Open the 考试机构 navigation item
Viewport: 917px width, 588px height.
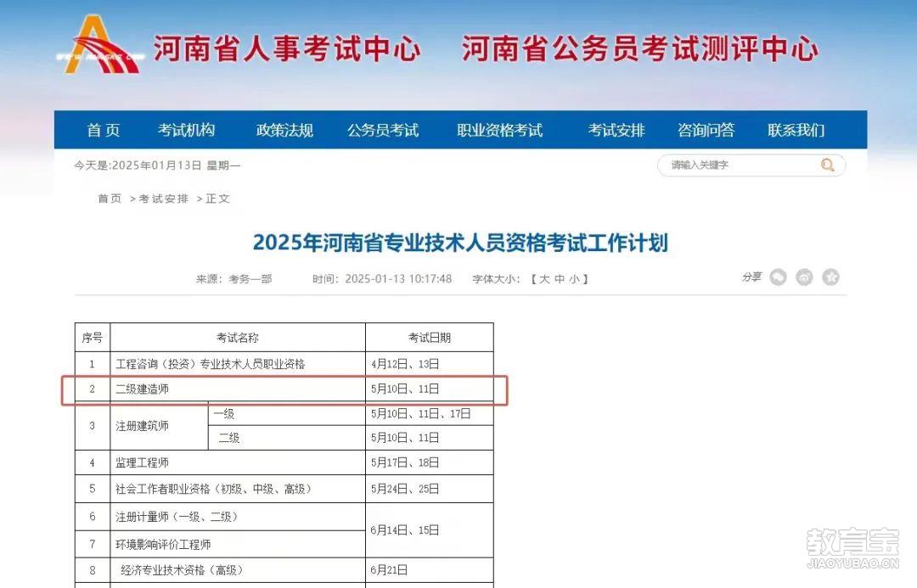tap(186, 130)
